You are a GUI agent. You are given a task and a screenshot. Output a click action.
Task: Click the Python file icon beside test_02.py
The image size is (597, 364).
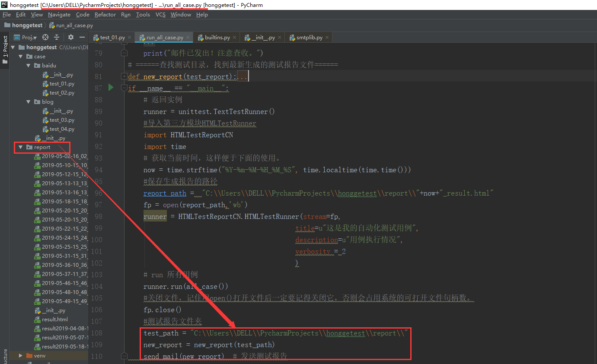click(46, 92)
